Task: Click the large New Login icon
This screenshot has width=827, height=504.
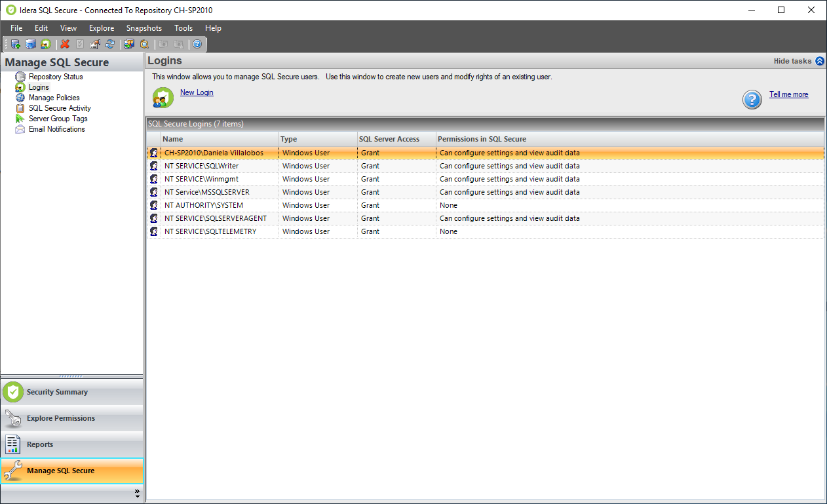Action: point(163,98)
